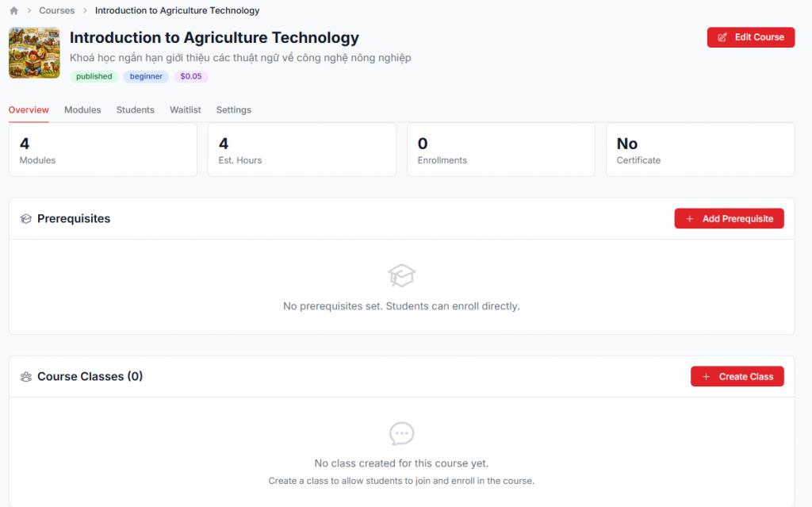Click the plus icon on Create Class
Image resolution: width=812 pixels, height=507 pixels.
707,377
